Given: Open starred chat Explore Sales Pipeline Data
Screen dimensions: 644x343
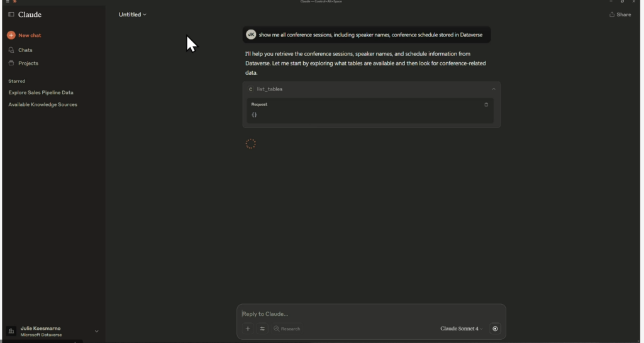Looking at the screenshot, I should click(x=41, y=93).
